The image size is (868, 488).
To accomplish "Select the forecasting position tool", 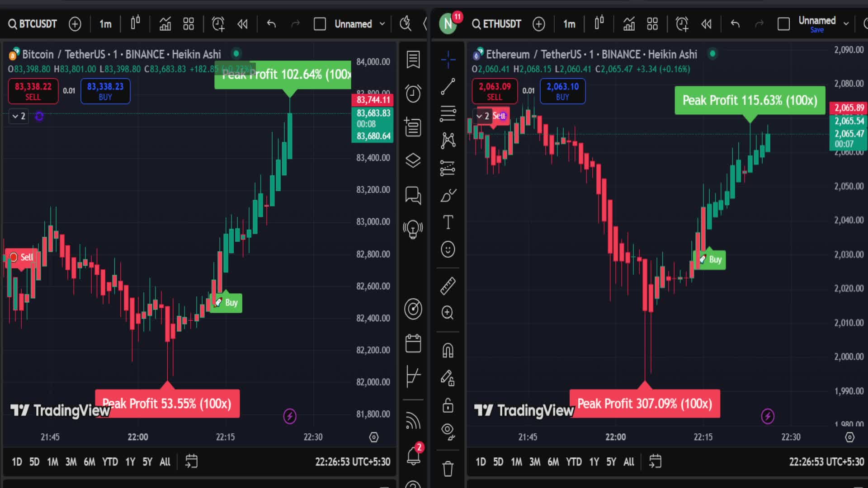I will (x=448, y=168).
